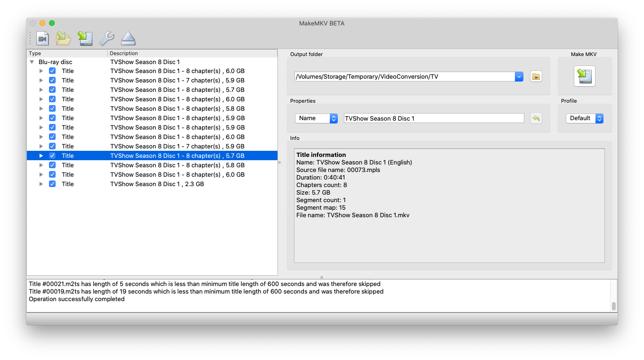Open the Name property dropdown

(x=316, y=118)
